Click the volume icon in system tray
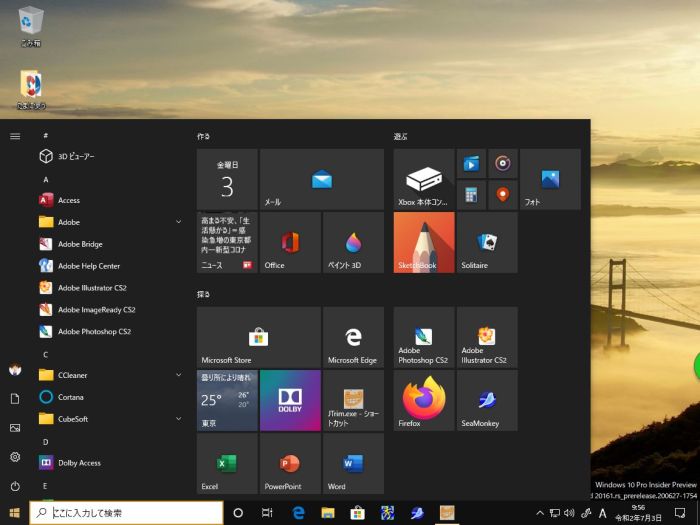700x525 pixels. [570, 513]
